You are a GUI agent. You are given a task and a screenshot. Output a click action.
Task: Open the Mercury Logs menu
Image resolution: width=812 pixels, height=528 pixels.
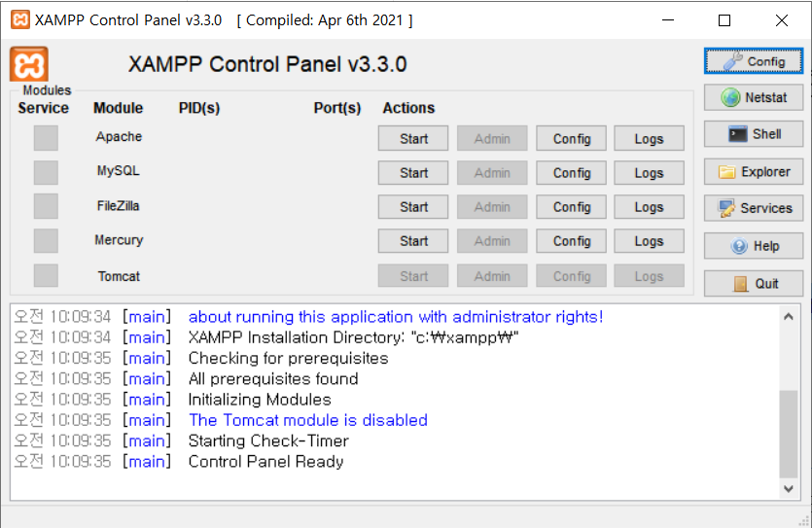pos(649,241)
